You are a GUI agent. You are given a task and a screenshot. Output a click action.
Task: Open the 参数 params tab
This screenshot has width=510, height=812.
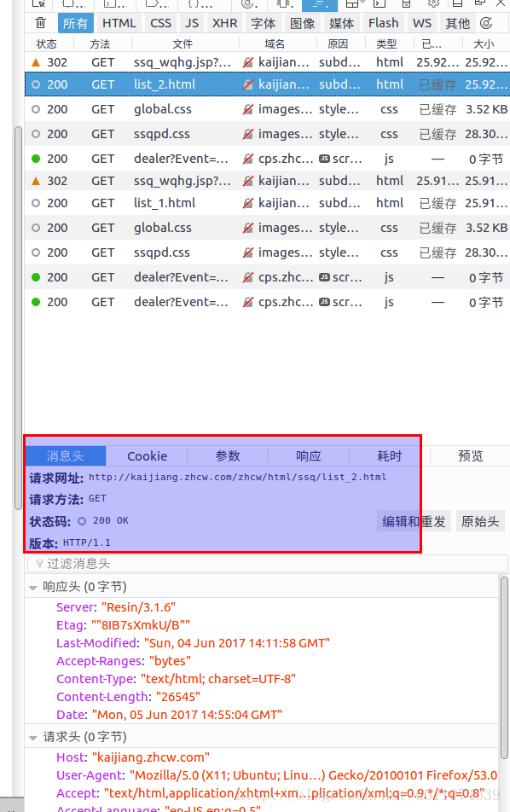228,455
